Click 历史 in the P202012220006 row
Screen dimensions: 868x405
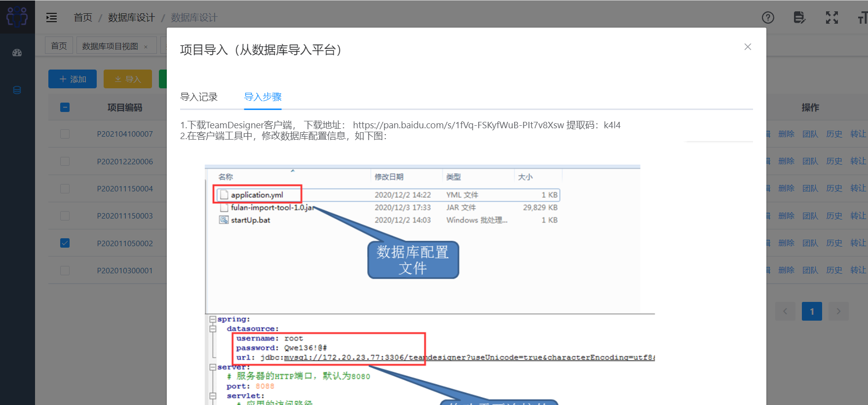tap(834, 161)
